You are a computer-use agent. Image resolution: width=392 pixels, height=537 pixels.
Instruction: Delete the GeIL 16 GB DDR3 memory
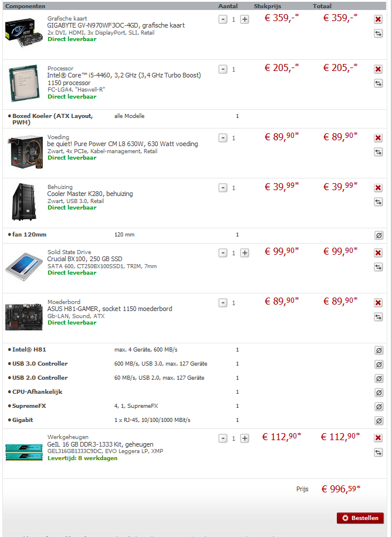tap(378, 438)
